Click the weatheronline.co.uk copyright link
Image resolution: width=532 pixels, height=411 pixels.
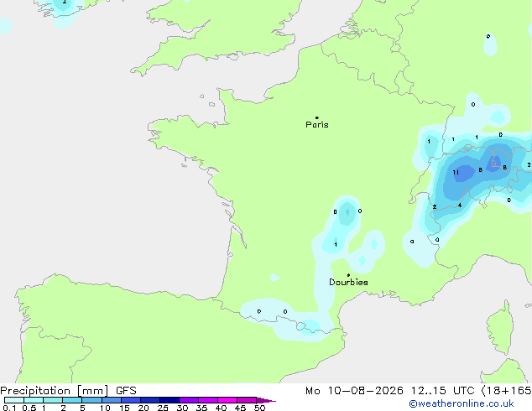click(462, 403)
